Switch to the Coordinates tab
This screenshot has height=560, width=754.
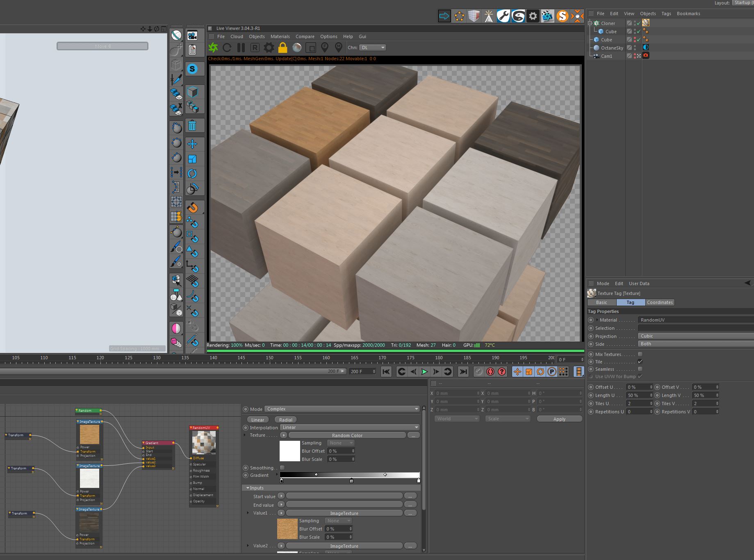[659, 302]
